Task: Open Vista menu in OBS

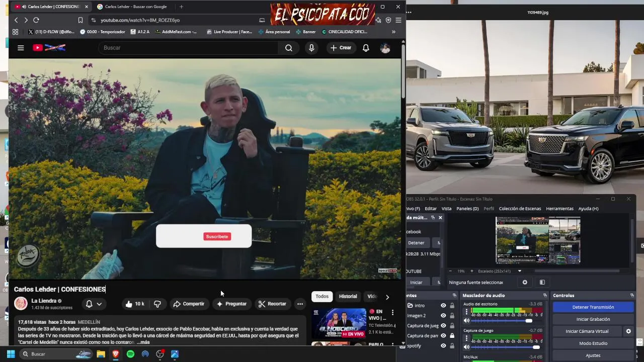Action: [446, 209]
